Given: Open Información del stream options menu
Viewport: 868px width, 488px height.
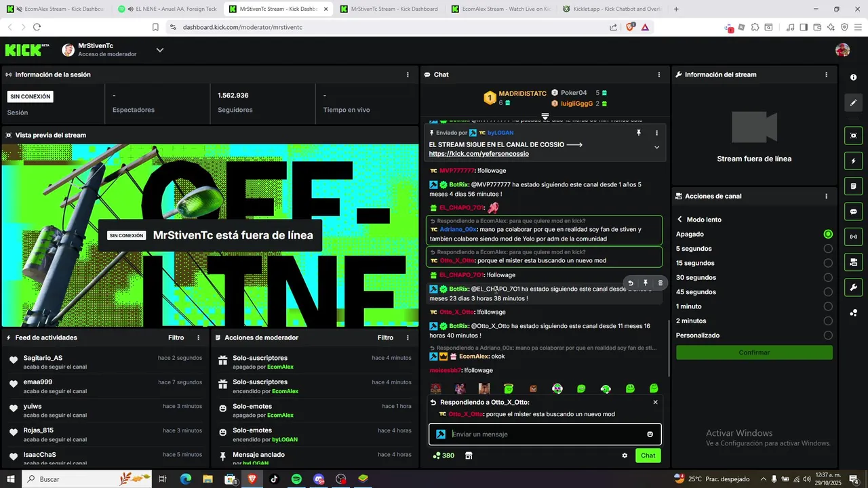Looking at the screenshot, I should [x=826, y=75].
